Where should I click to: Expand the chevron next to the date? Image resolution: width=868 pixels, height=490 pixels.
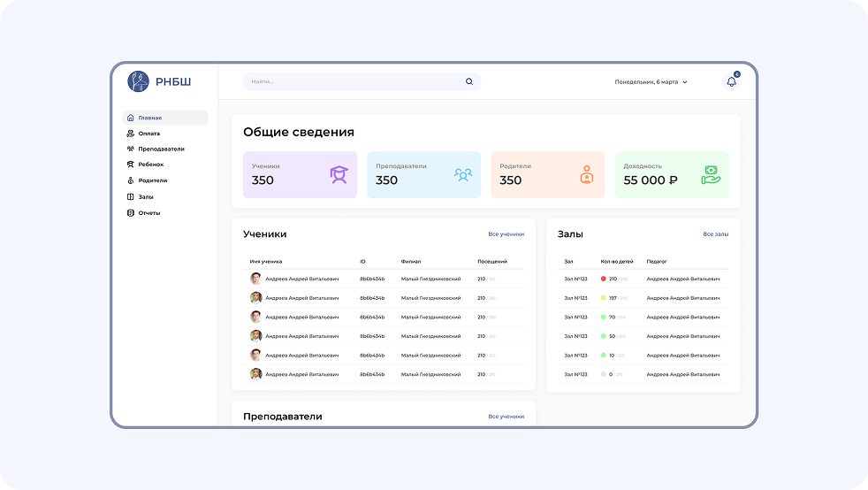click(685, 82)
